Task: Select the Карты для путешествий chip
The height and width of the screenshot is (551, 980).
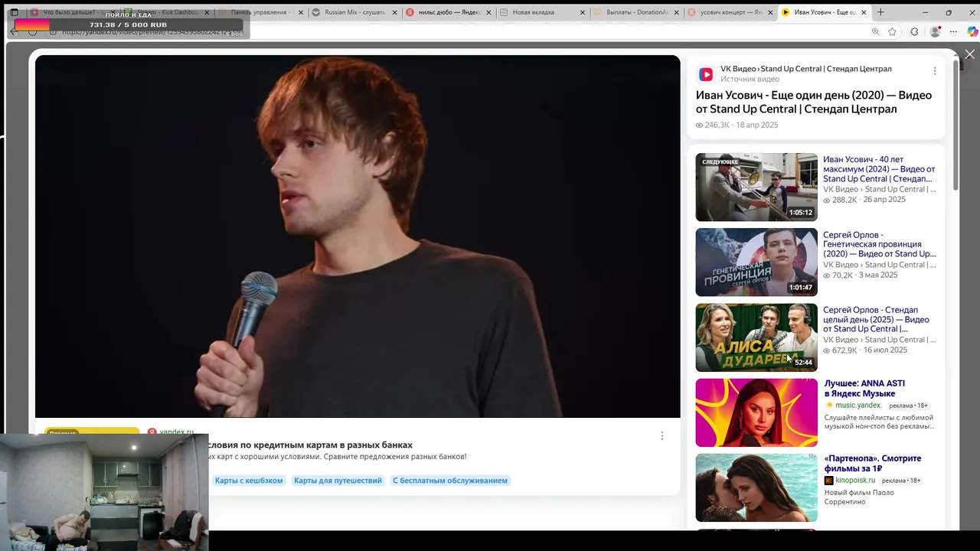Action: (x=338, y=481)
